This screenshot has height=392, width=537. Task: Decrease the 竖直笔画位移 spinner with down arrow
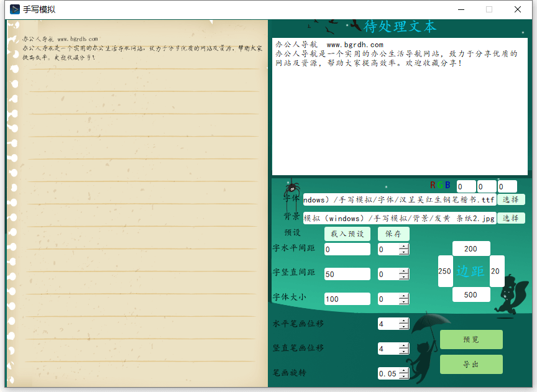tap(404, 352)
